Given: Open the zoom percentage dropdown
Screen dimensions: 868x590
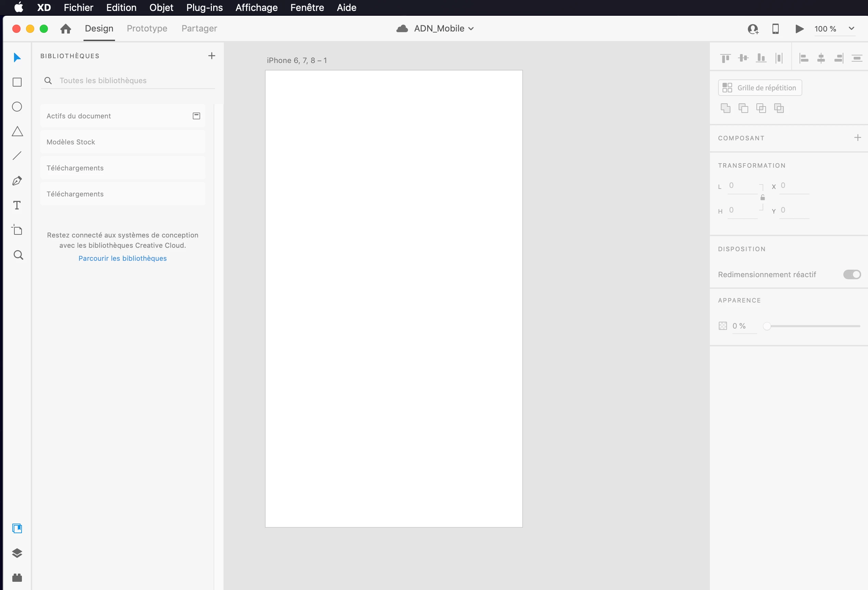Looking at the screenshot, I should point(852,29).
